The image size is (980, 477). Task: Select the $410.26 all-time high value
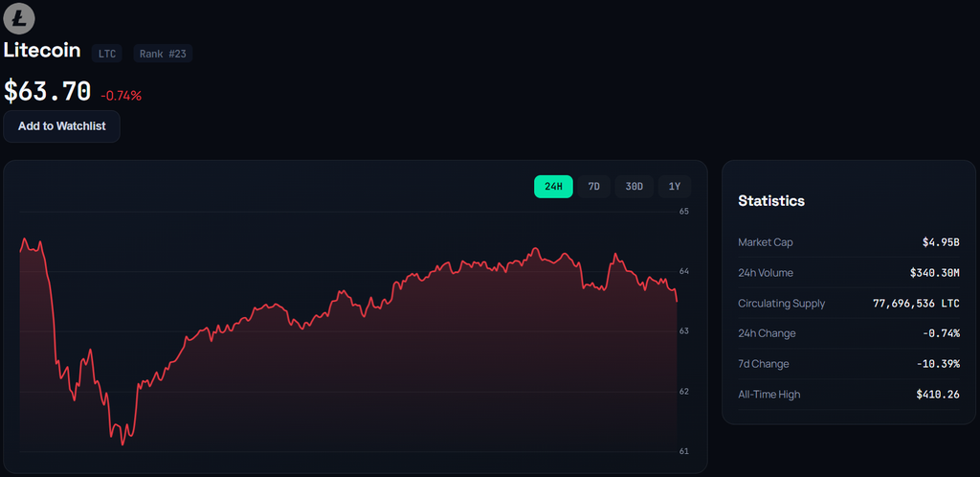tap(938, 395)
